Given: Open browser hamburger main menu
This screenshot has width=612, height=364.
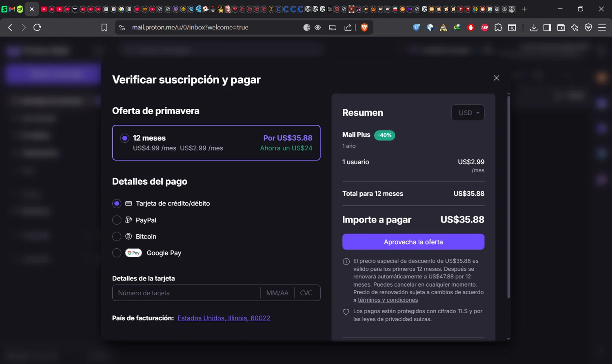Looking at the screenshot, I should point(602,27).
